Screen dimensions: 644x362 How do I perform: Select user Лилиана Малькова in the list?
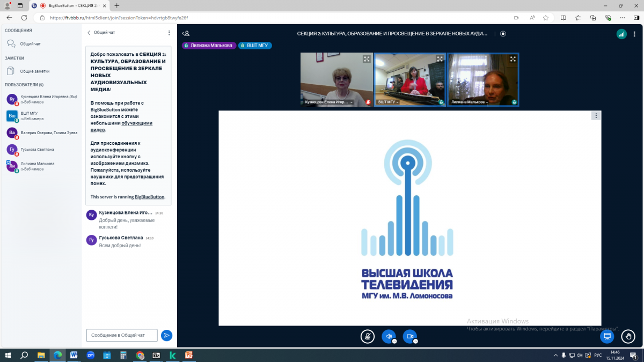(41, 166)
